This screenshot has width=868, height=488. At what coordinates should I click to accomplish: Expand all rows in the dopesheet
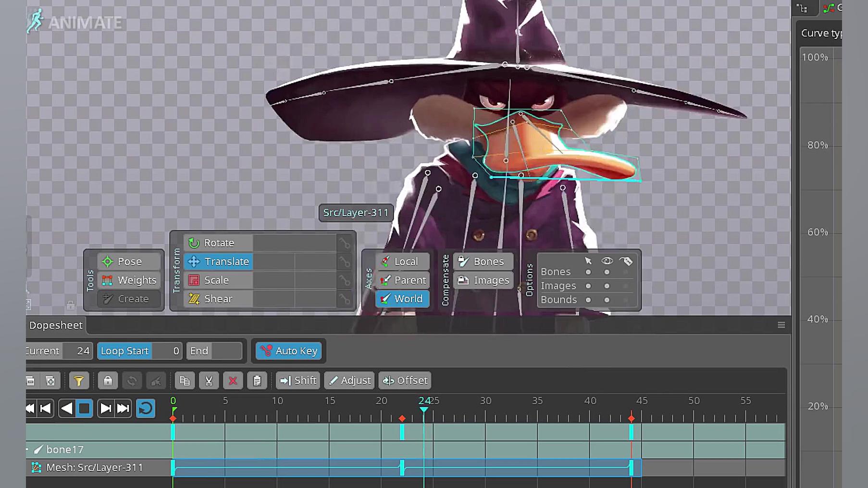pos(50,381)
